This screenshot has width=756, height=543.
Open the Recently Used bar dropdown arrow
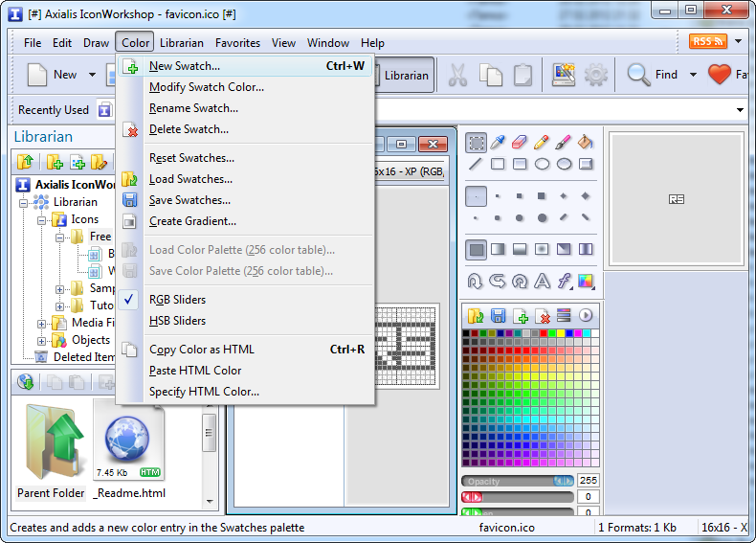(740, 110)
